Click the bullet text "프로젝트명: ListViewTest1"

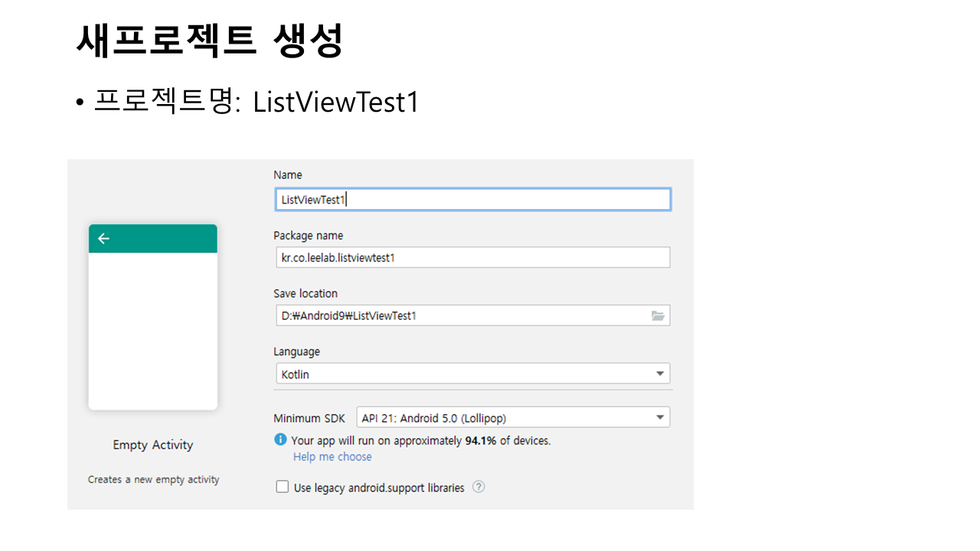[256, 102]
